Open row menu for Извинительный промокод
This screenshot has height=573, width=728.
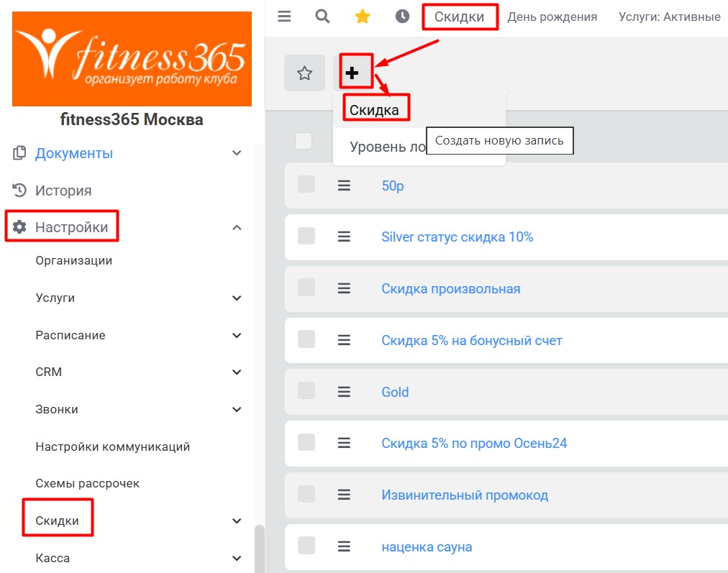[x=344, y=495]
